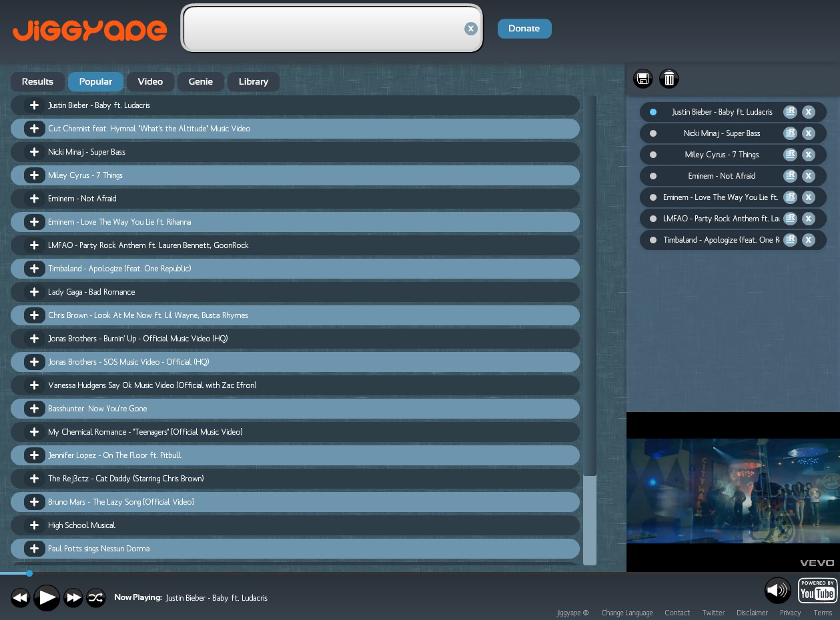
Task: Select LMFAO Party Rock Anthem result row
Action: (x=295, y=245)
